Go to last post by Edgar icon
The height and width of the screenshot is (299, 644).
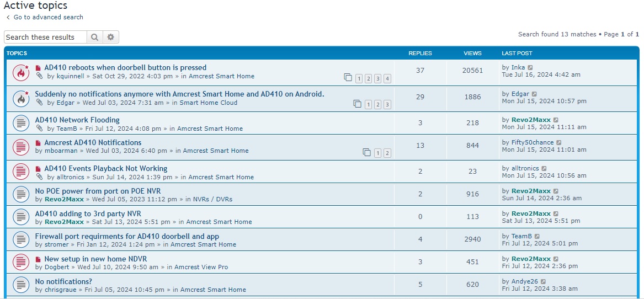click(x=534, y=94)
